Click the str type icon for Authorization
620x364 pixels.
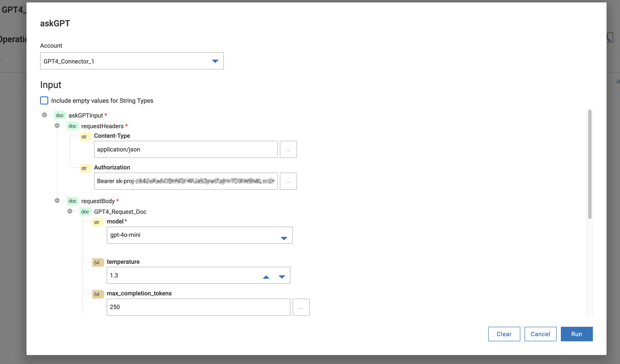pyautogui.click(x=84, y=168)
